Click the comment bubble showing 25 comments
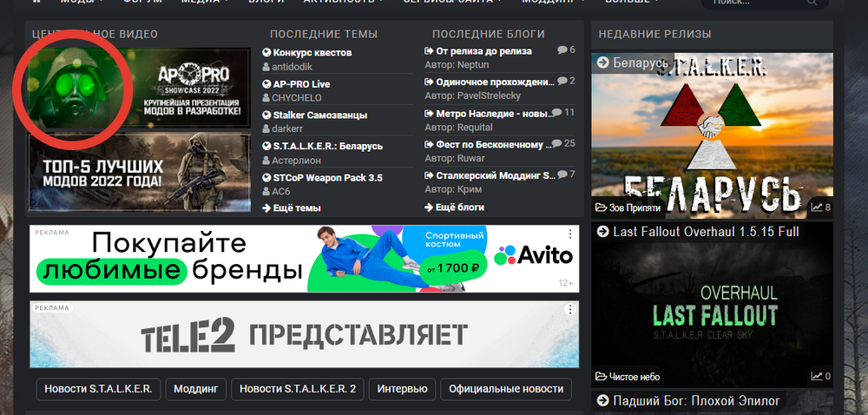868x415 pixels. 557,144
